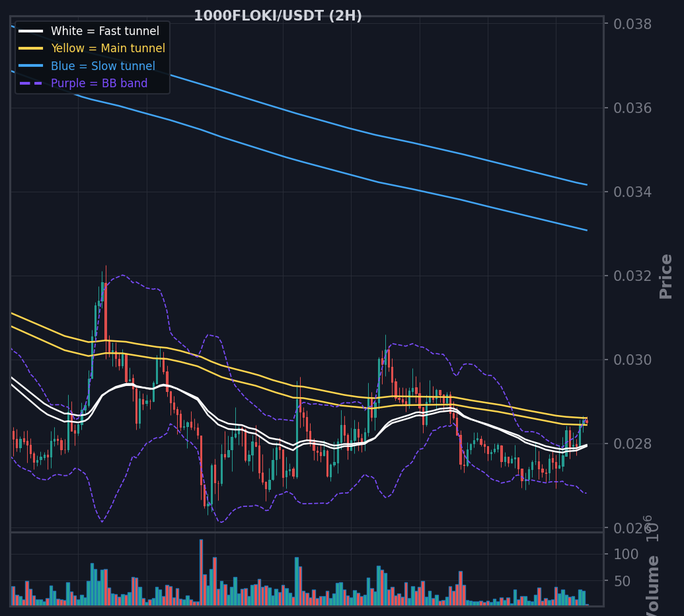Click the blue line swatch in legend
684x616 pixels.
click(31, 66)
